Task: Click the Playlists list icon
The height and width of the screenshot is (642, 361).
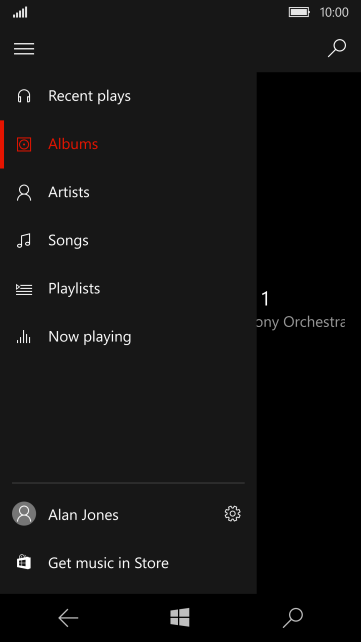Action: 24,289
